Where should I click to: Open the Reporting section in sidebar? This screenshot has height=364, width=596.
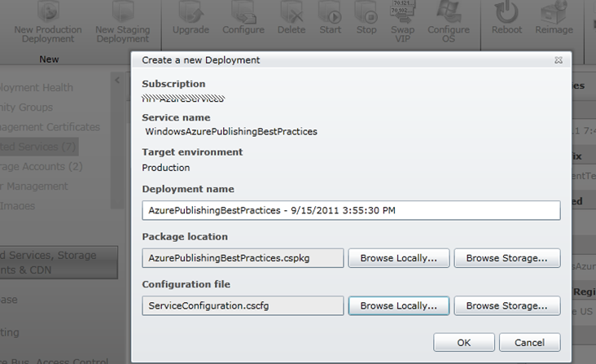point(10,332)
